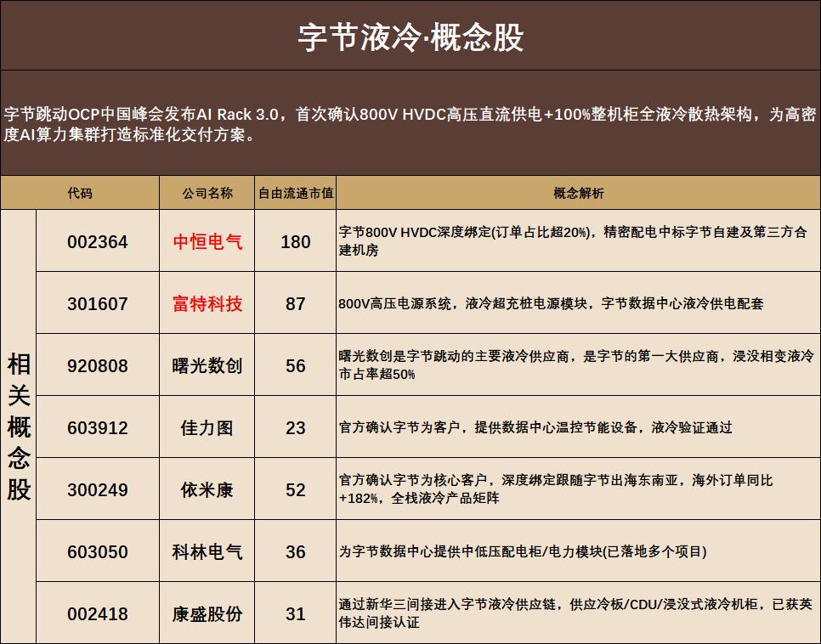Viewport: 821px width, 644px height.
Task: Click market value 36
Action: (295, 551)
